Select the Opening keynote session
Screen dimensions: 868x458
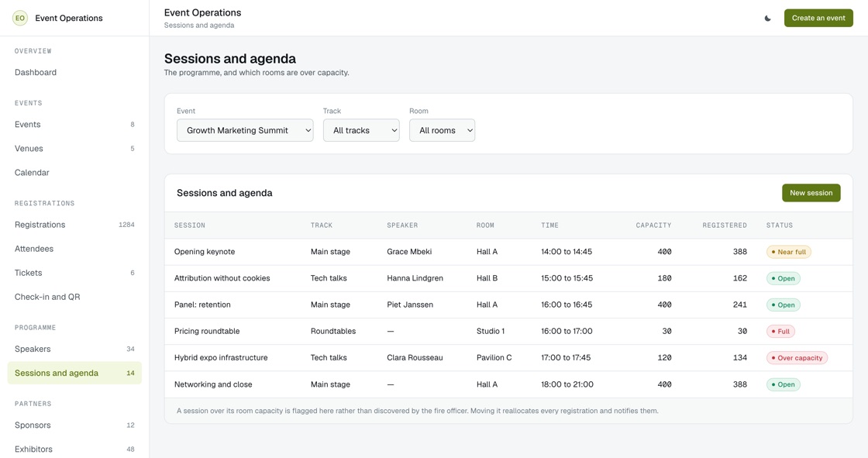click(x=205, y=252)
